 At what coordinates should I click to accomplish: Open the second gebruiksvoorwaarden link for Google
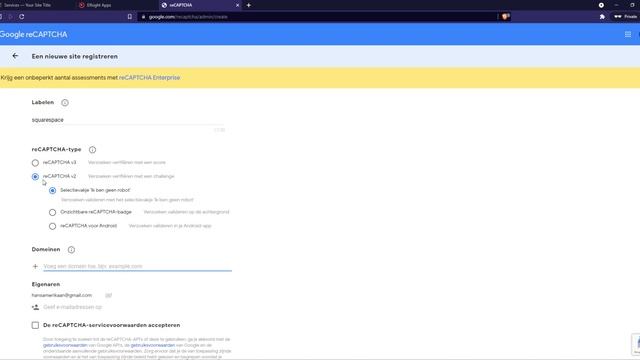tap(153, 345)
